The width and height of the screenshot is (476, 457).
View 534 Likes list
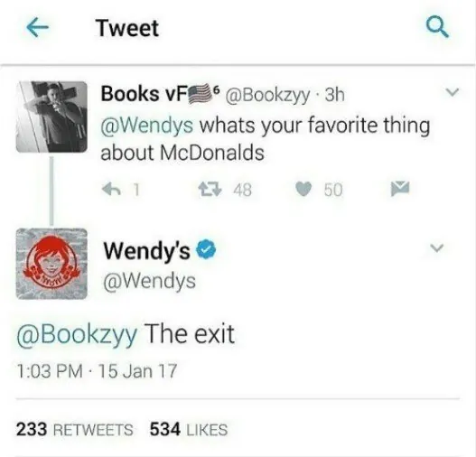click(x=189, y=429)
